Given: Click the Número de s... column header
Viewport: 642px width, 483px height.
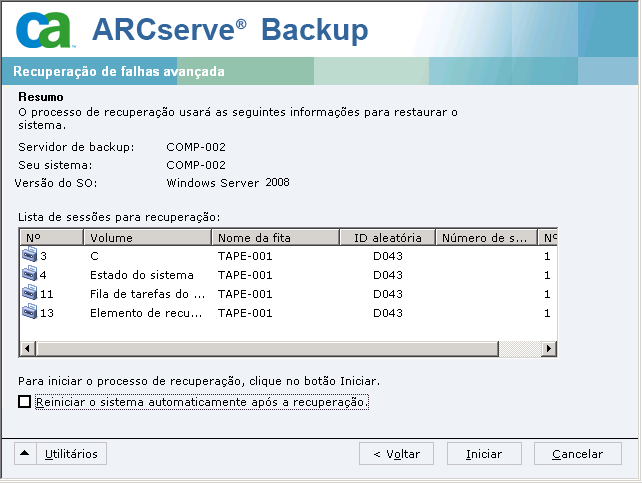Looking at the screenshot, I should [x=485, y=238].
